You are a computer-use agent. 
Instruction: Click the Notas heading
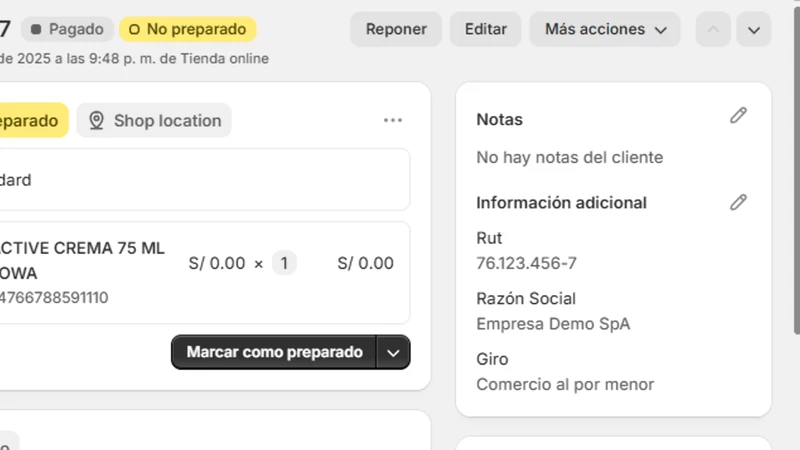[499, 119]
